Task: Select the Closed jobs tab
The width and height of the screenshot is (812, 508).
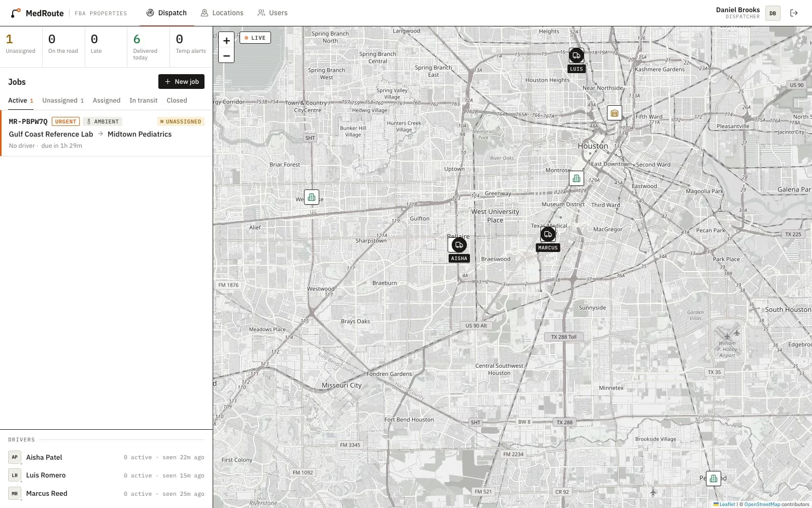Action: coord(177,101)
